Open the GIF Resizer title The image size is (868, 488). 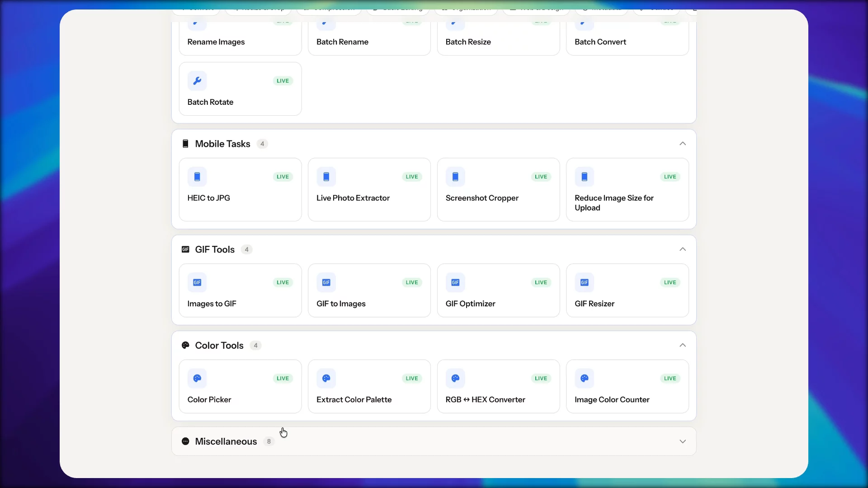[x=594, y=304]
